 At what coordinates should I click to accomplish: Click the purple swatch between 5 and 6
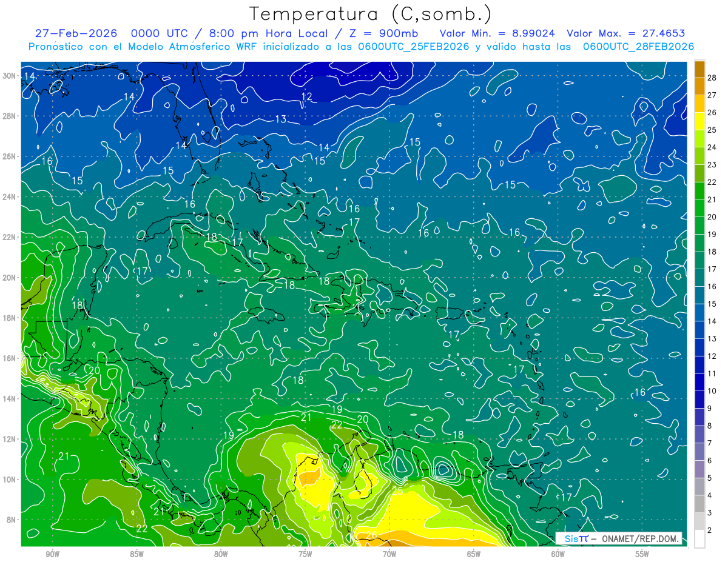coord(699,469)
